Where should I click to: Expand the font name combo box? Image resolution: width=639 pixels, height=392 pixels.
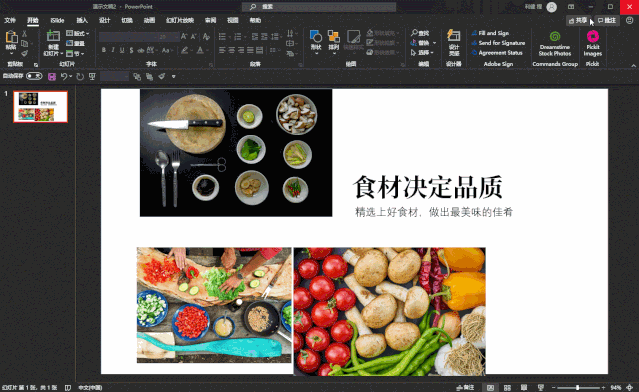(155, 37)
